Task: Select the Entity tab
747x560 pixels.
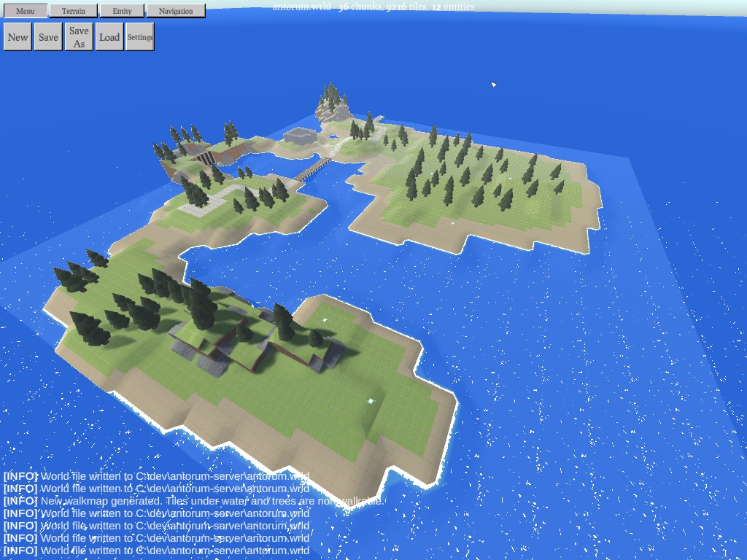Action: (x=122, y=11)
